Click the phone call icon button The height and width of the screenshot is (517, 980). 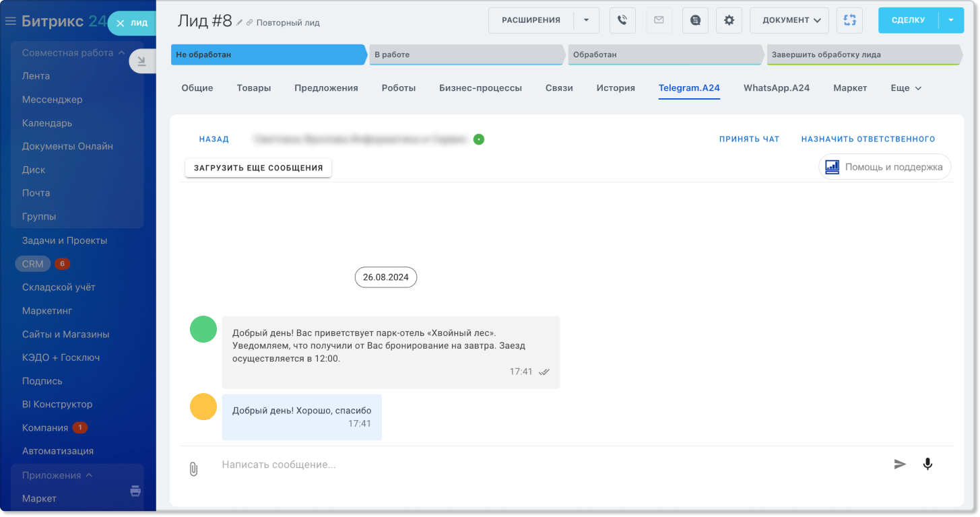(622, 20)
